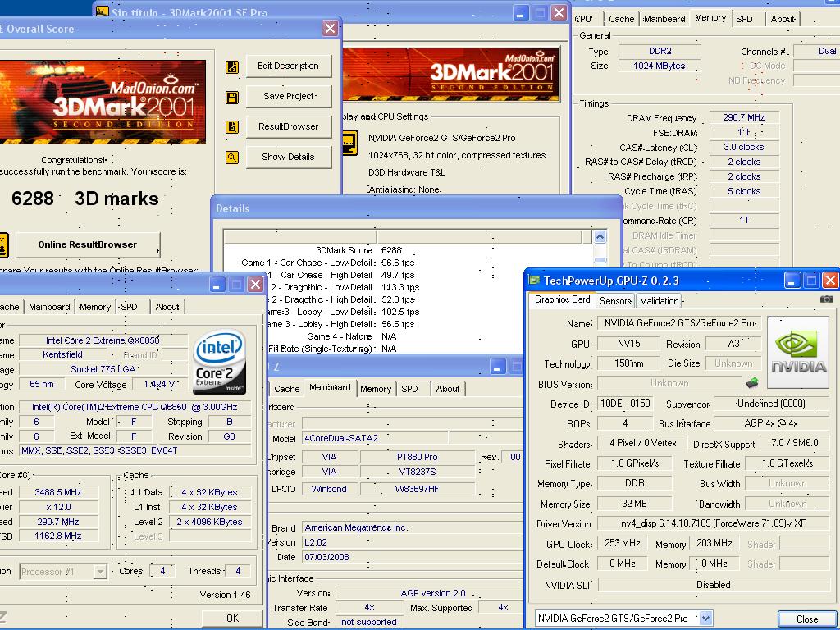840x630 pixels.
Task: Click Show Details button
Action: (x=288, y=157)
